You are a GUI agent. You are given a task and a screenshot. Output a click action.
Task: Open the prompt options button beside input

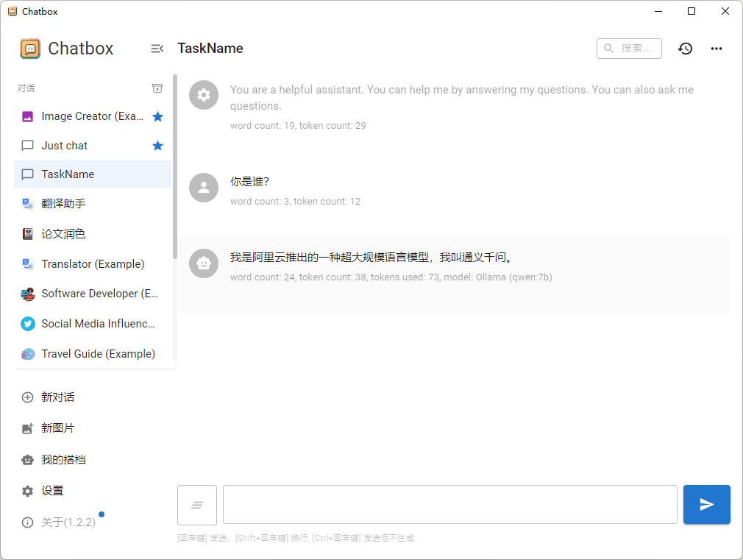[197, 505]
